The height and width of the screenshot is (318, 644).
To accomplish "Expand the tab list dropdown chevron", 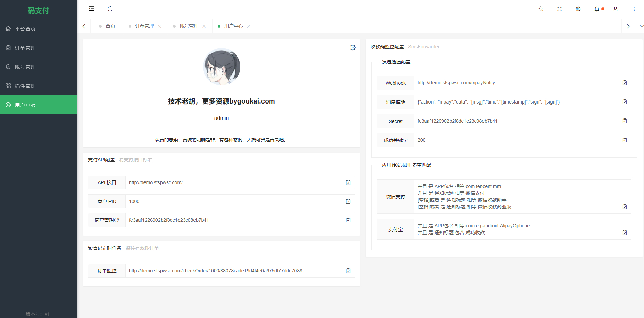I will tap(641, 26).
